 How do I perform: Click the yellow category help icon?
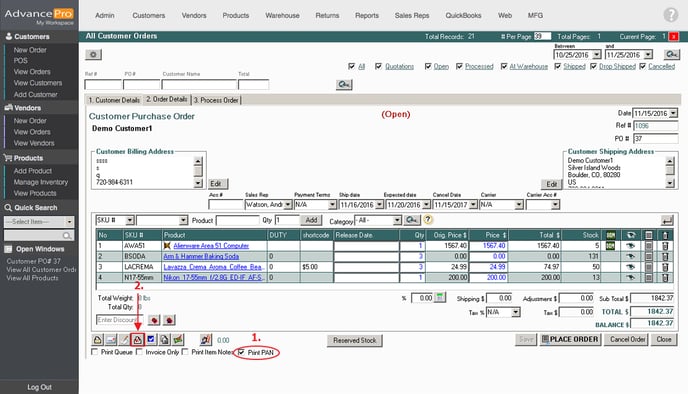point(428,220)
